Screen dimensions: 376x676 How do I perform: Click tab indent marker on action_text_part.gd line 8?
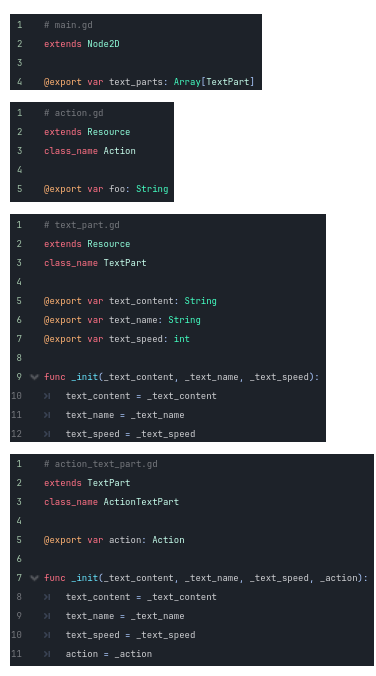[x=47, y=597]
